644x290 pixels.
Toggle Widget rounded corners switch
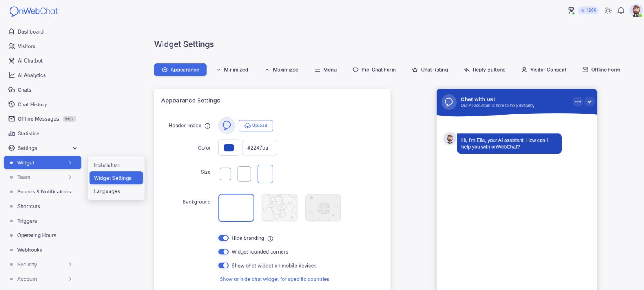click(223, 251)
